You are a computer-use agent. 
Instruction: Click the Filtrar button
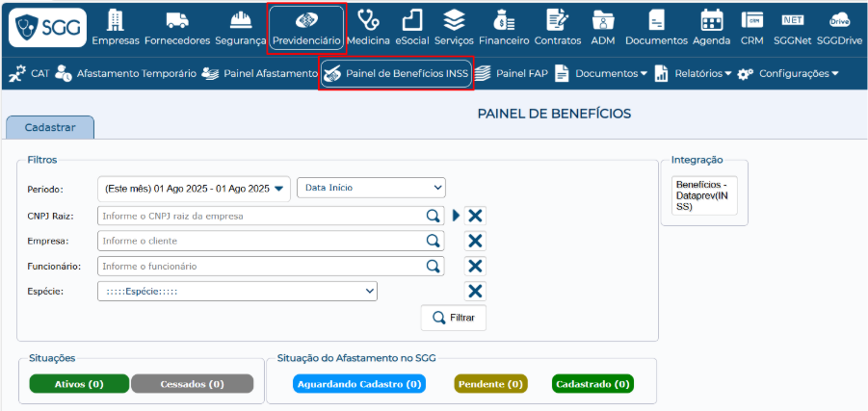453,318
